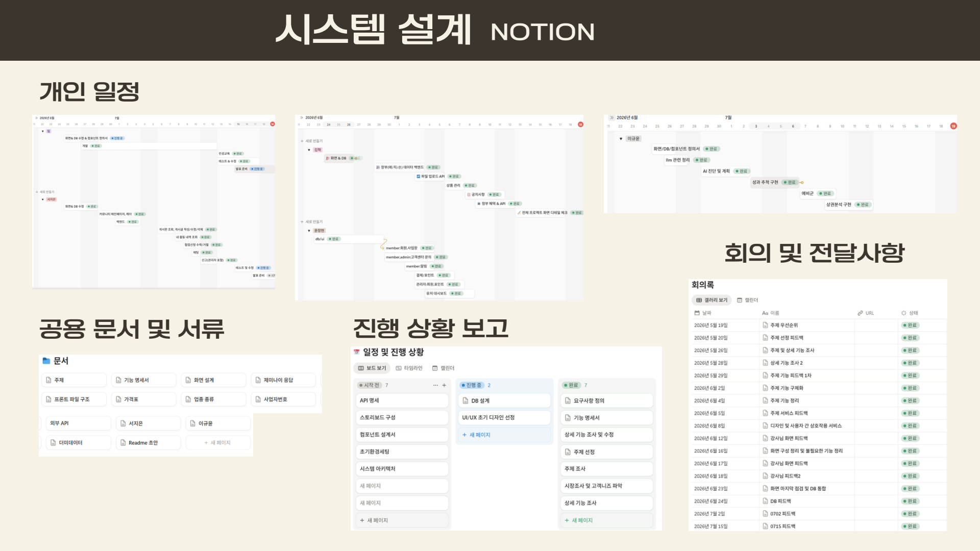Open the 개발 timeline task bar
980x551 pixels.
point(149,146)
